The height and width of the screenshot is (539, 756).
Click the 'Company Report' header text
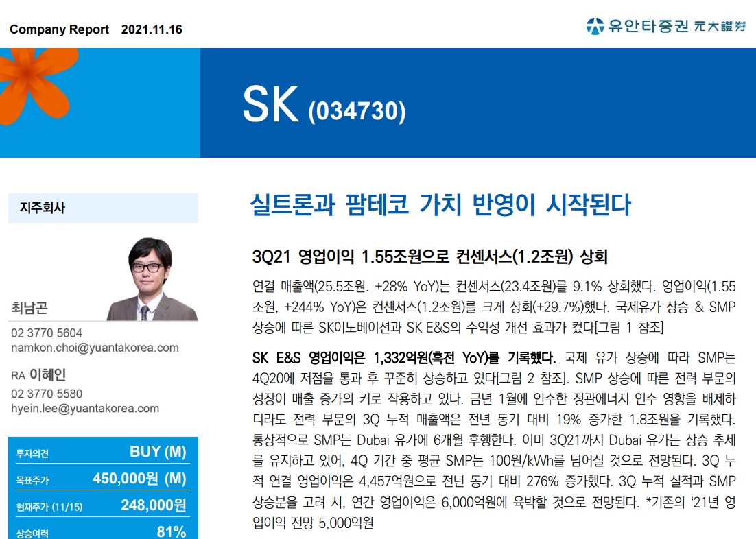(59, 29)
